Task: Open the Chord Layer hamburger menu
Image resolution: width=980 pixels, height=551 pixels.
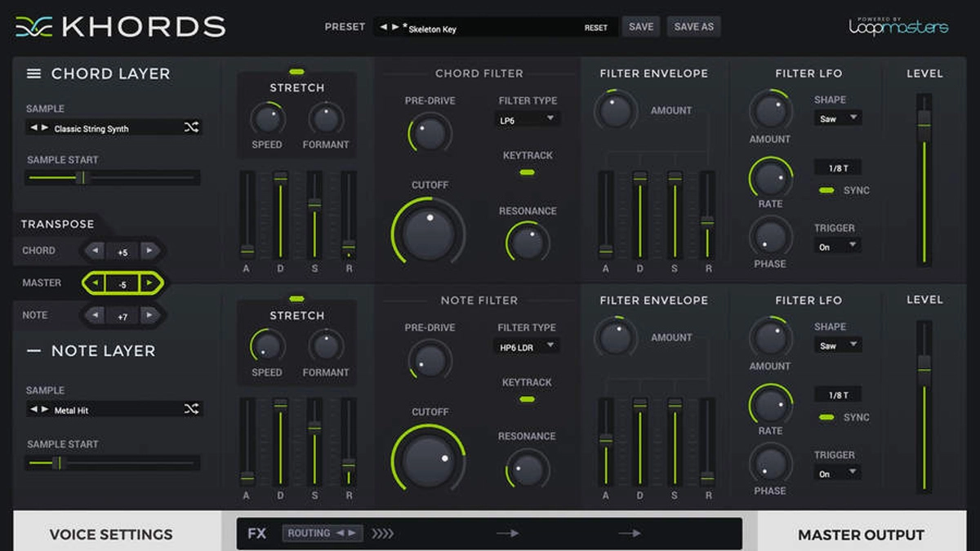Action: coord(33,73)
